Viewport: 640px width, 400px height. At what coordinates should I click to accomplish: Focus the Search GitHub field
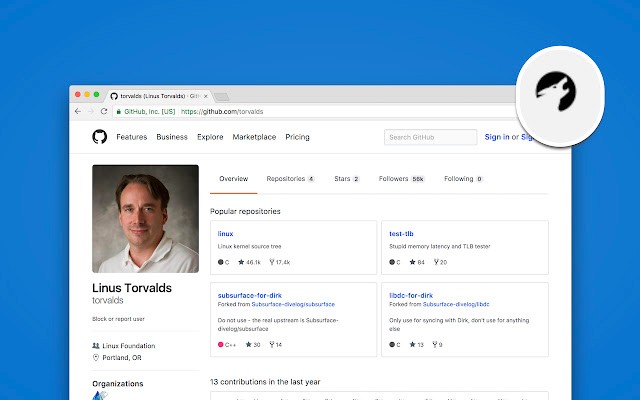point(429,137)
